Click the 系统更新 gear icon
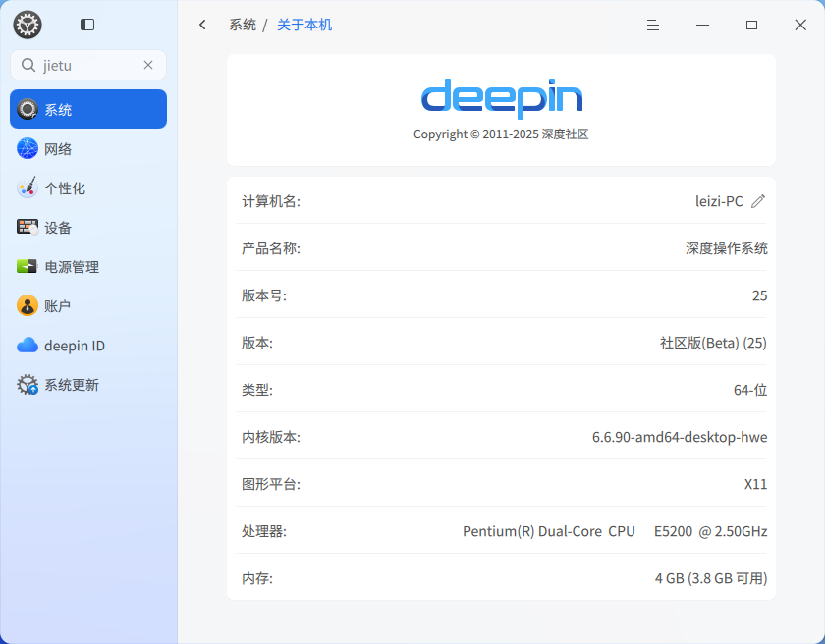This screenshot has height=644, width=825. click(x=27, y=385)
